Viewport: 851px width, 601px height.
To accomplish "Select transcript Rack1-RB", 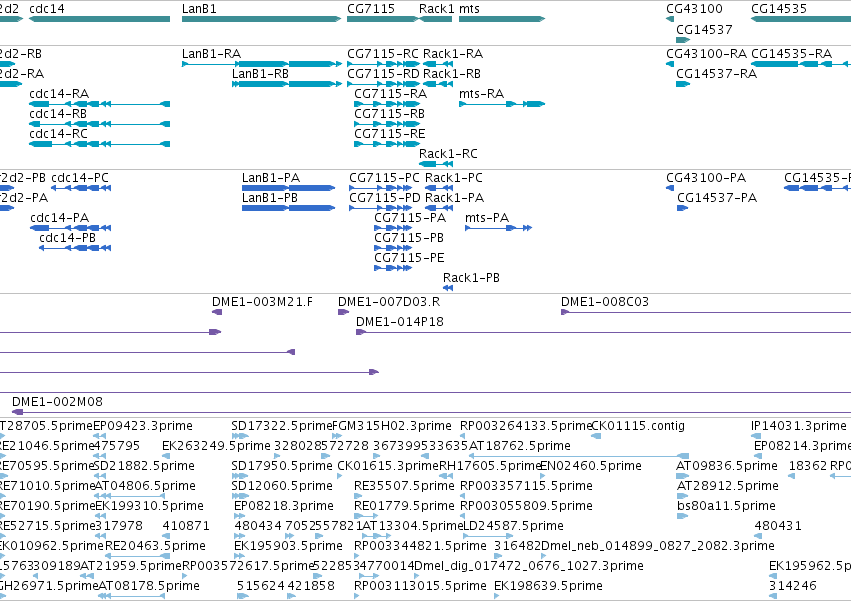I will (438, 84).
